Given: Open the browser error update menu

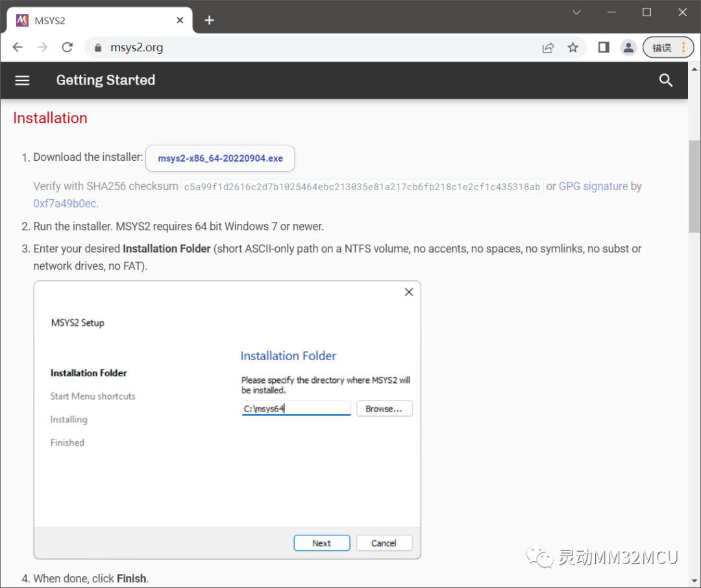Looking at the screenshot, I should 668,47.
